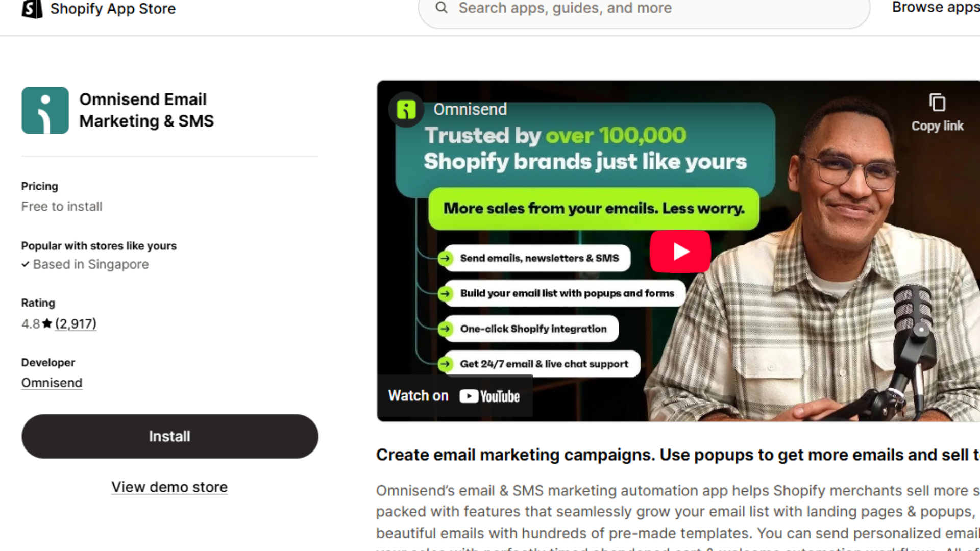Screen dimensions: 980x551
Task: Open Watch on YouTube logo link
Action: 489,396
